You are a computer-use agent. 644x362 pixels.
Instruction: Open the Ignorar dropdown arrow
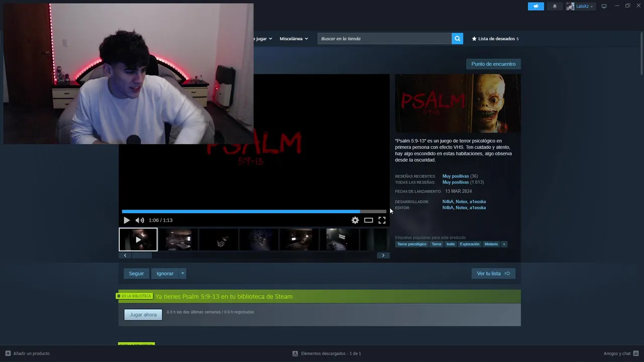183,274
